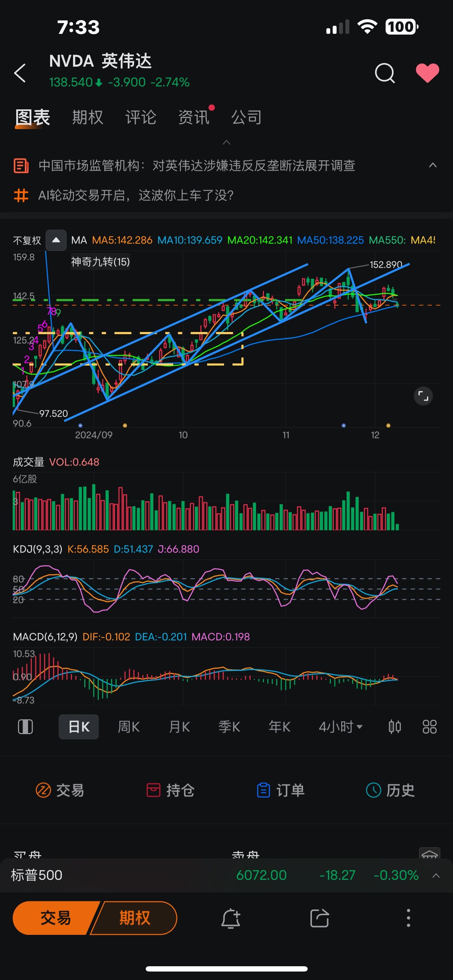Open the 公司 tab
Screen dimensions: 453x980
tap(247, 117)
